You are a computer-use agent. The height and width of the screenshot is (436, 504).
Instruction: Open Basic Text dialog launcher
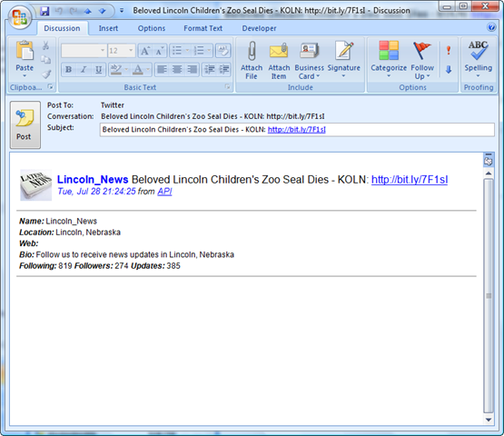click(227, 86)
